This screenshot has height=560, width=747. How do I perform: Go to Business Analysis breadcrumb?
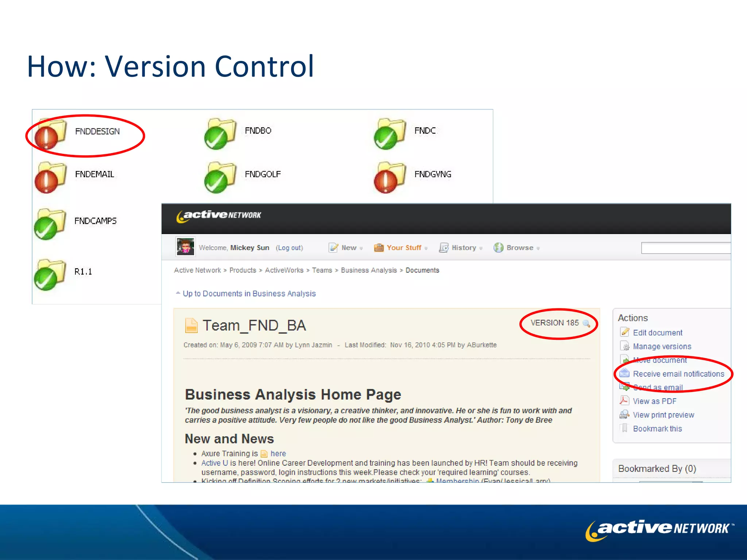(369, 270)
